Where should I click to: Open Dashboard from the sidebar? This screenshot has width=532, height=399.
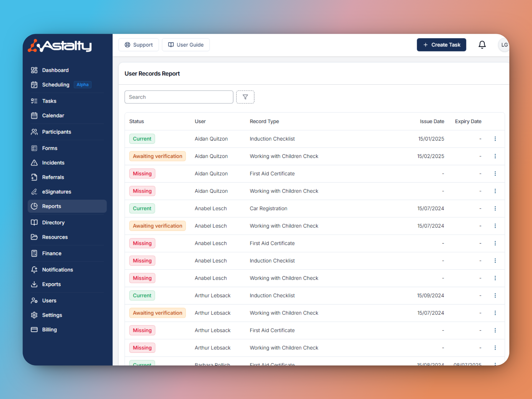click(55, 70)
